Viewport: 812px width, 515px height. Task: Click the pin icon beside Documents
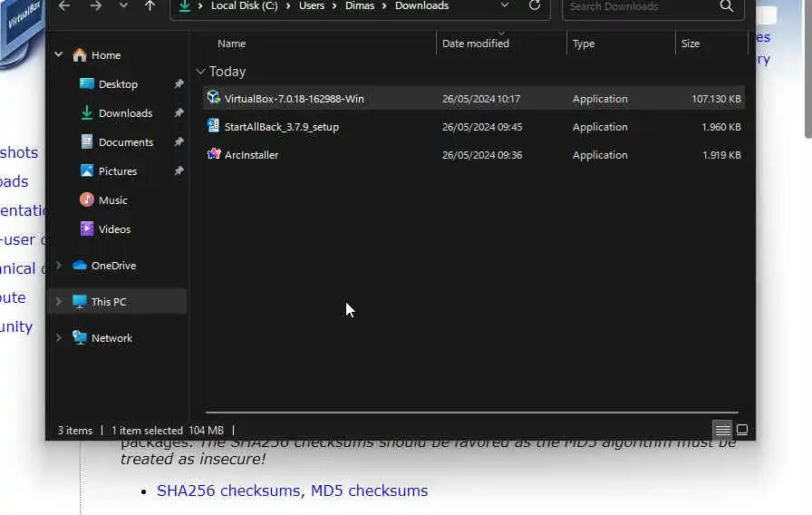(179, 142)
